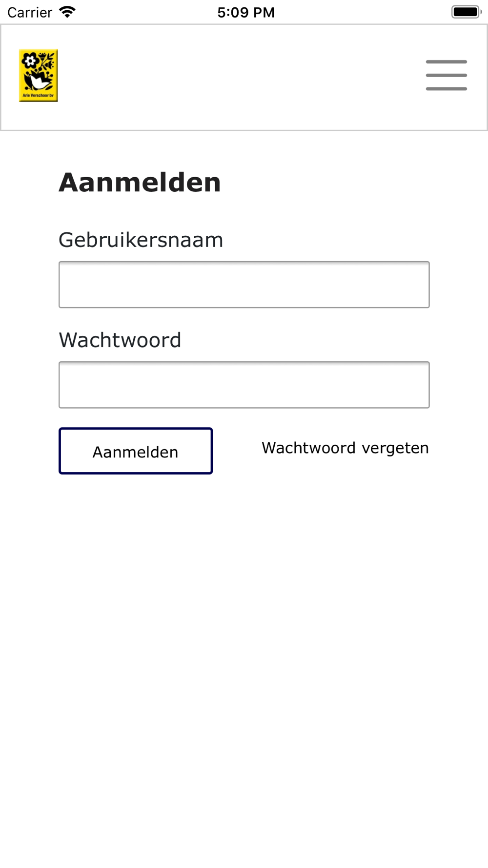The height and width of the screenshot is (868, 488).
Task: Click the black flower in the logo
Action: [30, 61]
